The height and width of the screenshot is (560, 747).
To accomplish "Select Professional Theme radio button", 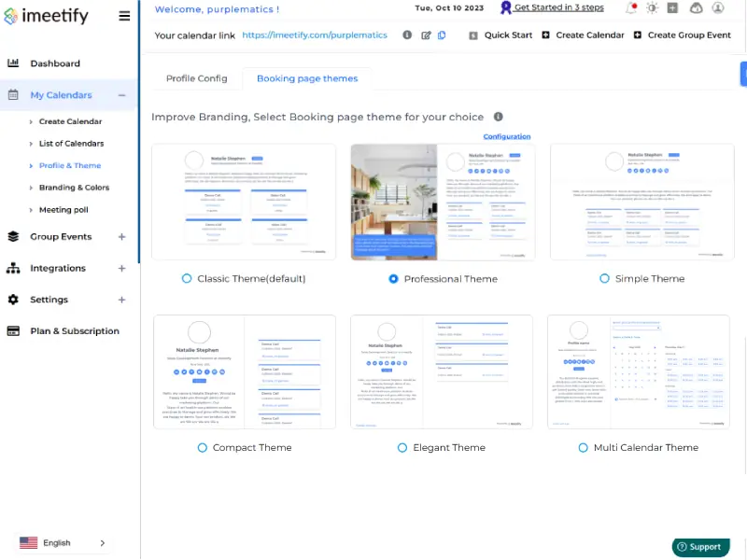I will tap(393, 279).
